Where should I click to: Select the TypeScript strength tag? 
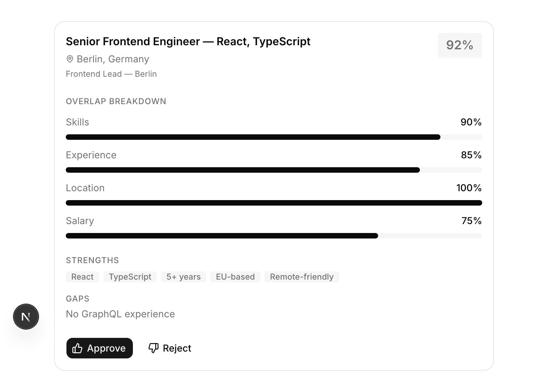pyautogui.click(x=130, y=277)
